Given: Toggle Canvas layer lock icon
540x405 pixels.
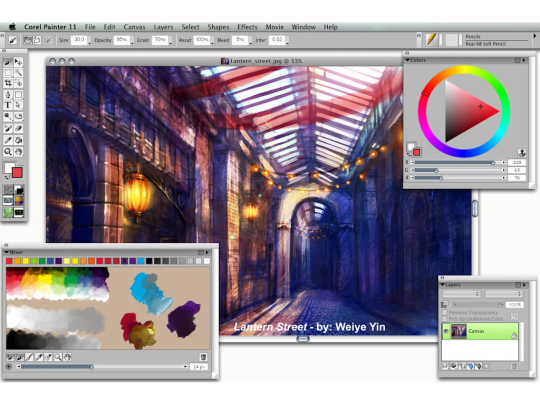Looking at the screenshot, I should [514, 335].
